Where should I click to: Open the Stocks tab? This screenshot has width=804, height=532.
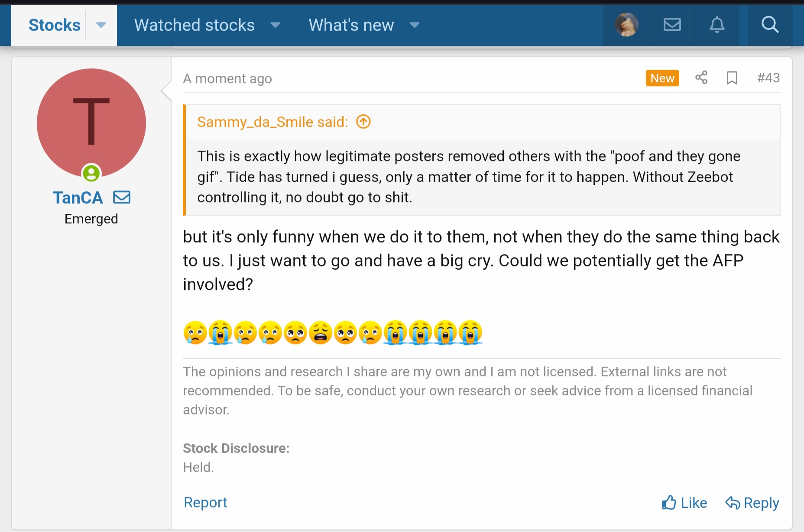pyautogui.click(x=54, y=25)
